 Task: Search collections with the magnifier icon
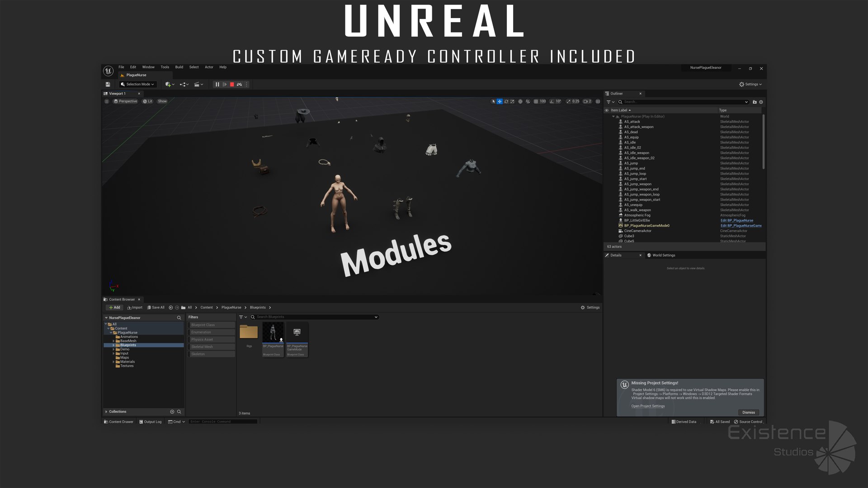[179, 412]
